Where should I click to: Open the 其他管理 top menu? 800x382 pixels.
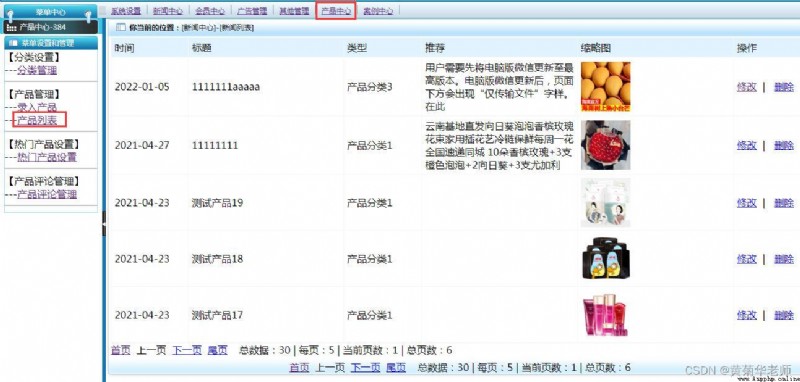[x=294, y=11]
